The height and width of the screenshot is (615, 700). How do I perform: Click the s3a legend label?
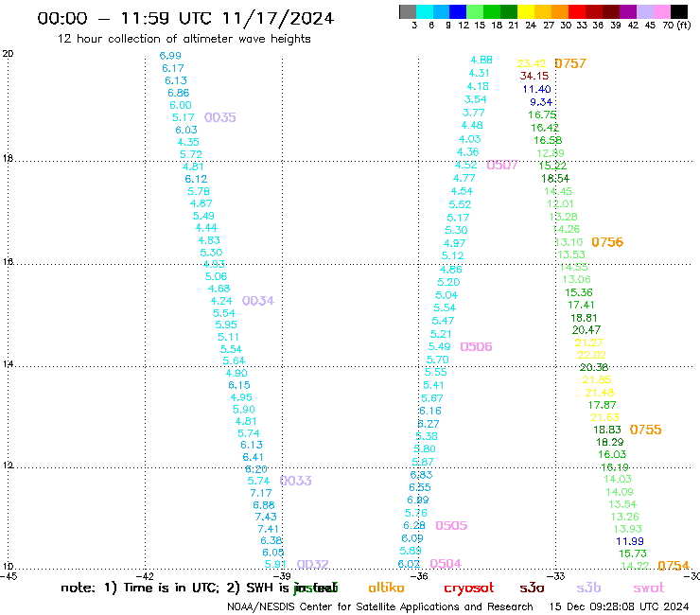(532, 588)
